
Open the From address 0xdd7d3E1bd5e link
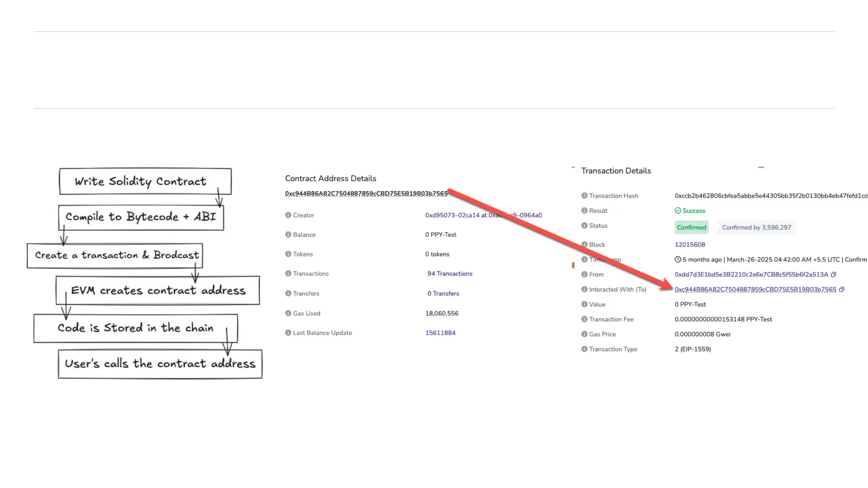coord(751,274)
